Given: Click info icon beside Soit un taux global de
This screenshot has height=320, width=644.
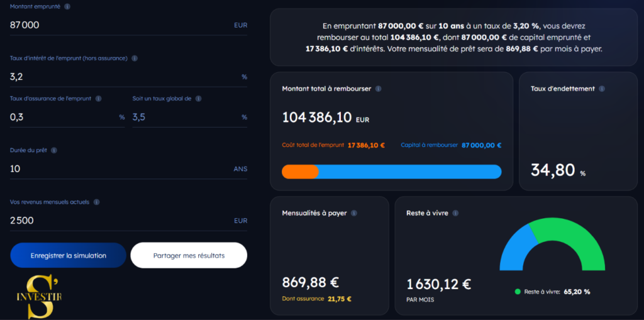Looking at the screenshot, I should click(198, 99).
